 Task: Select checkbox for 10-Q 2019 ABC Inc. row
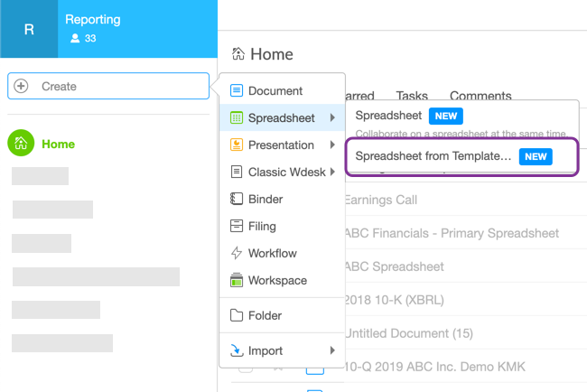click(x=245, y=367)
